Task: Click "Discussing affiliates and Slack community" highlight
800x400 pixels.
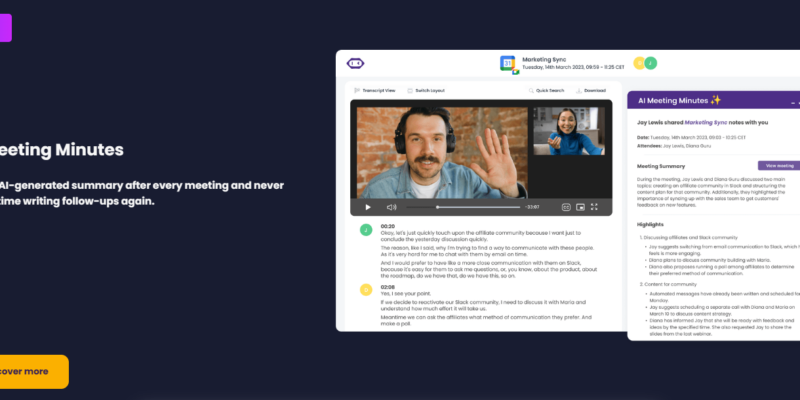Action: click(689, 237)
